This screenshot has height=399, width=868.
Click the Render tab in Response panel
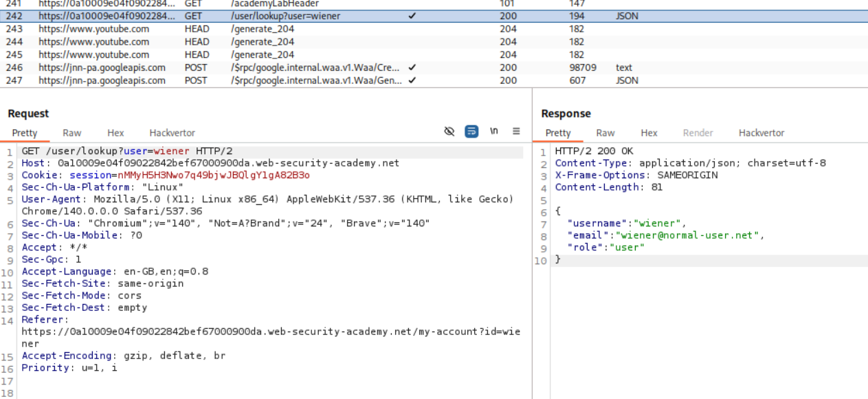tap(698, 133)
